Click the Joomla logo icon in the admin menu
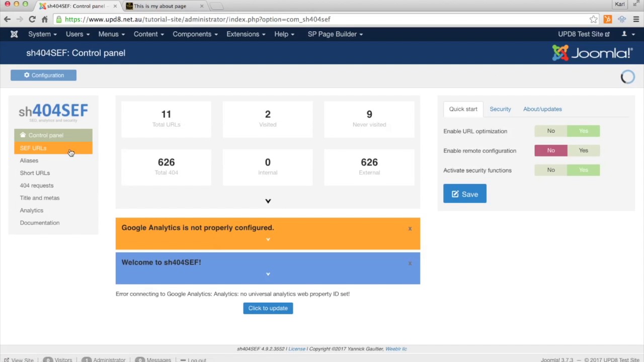The image size is (644, 362). 14,34
